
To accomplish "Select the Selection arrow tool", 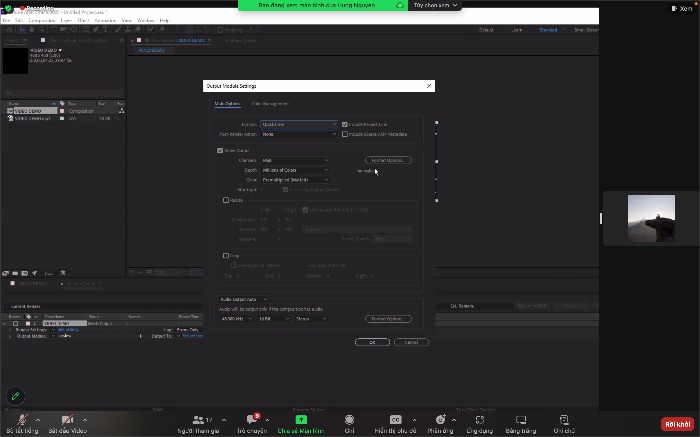I will coord(21,29).
